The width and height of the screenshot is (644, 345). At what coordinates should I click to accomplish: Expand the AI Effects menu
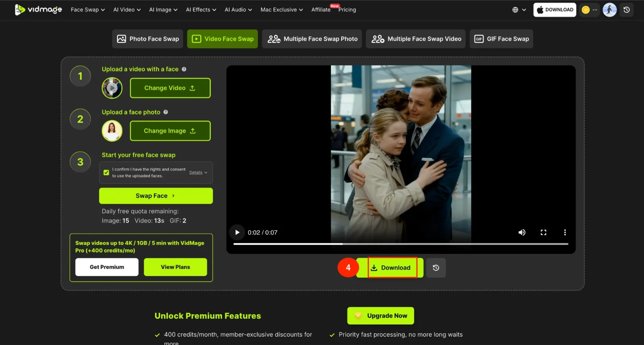201,10
